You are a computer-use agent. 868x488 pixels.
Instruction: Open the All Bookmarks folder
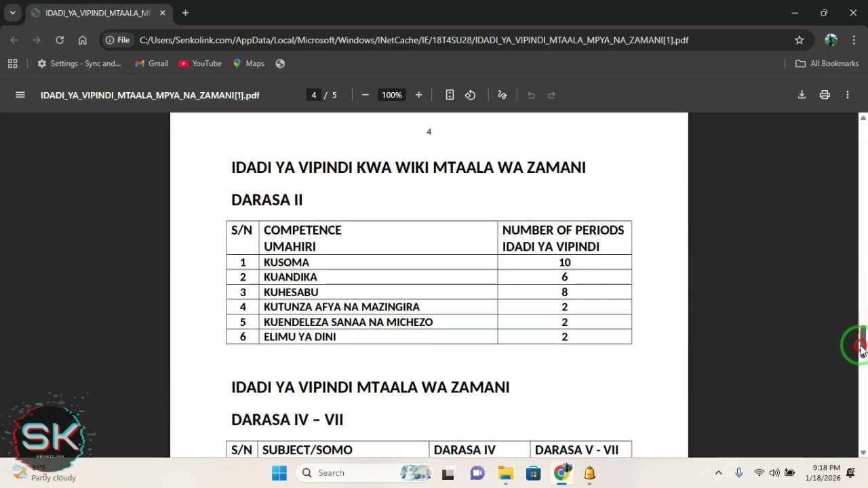point(827,63)
